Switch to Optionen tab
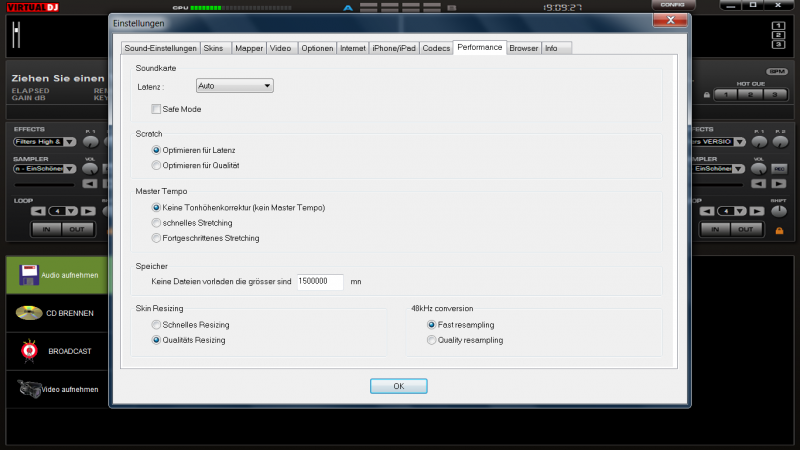This screenshot has width=800, height=450. pyautogui.click(x=317, y=48)
